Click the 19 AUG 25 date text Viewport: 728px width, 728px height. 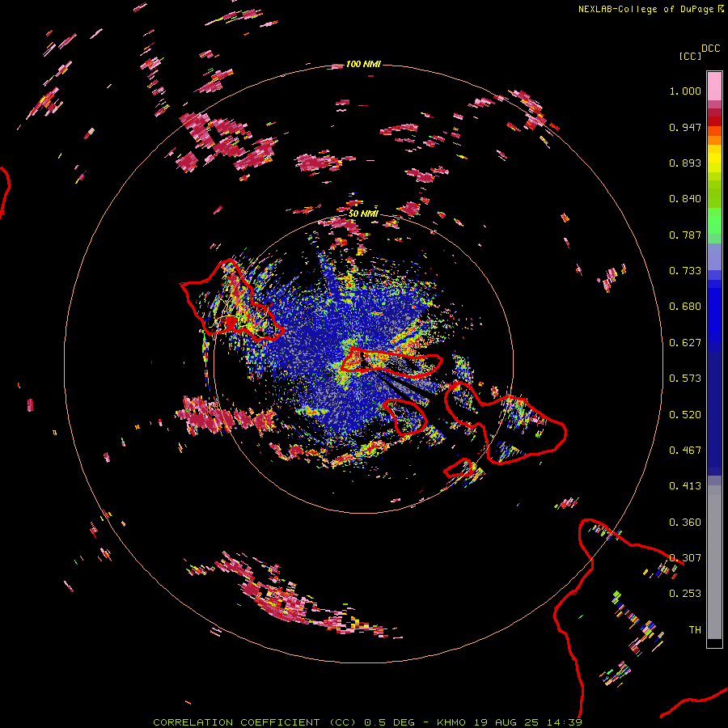coord(506,722)
